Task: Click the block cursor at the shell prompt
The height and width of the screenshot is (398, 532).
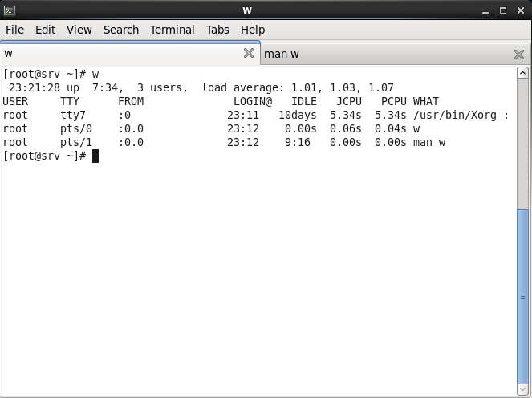Action: coord(95,156)
